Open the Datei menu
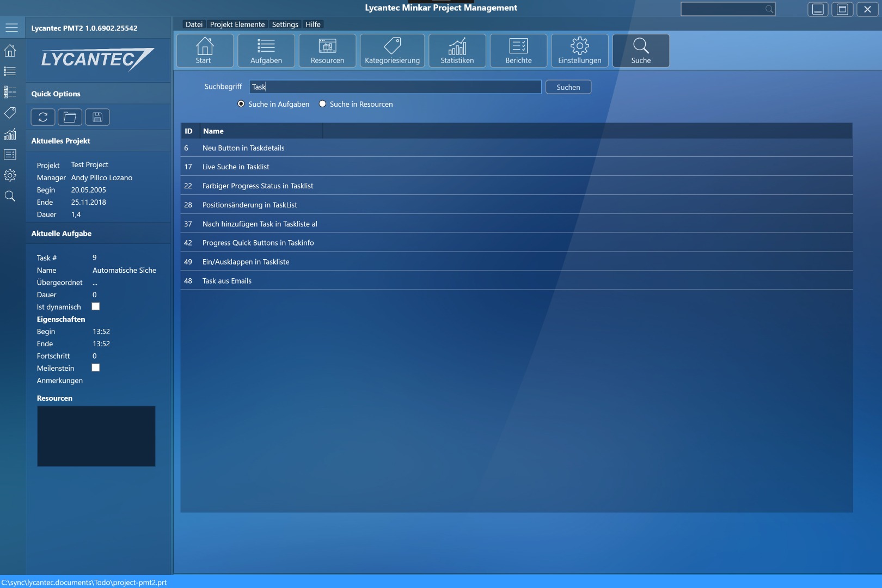Image resolution: width=882 pixels, height=588 pixels. (194, 24)
